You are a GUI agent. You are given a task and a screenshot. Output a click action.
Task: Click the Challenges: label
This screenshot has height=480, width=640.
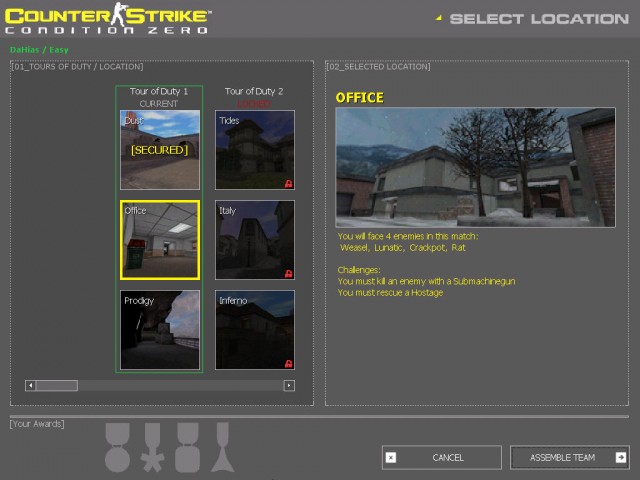point(359,270)
